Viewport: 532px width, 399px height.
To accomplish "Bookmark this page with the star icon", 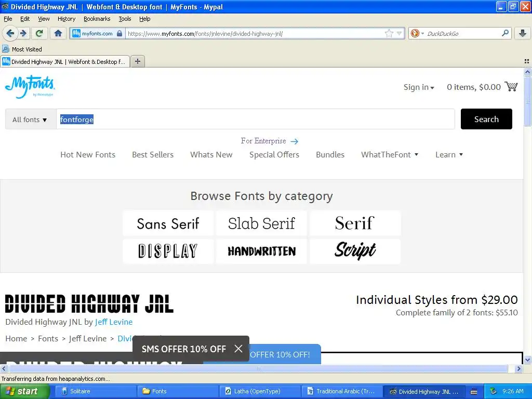I will pyautogui.click(x=389, y=33).
